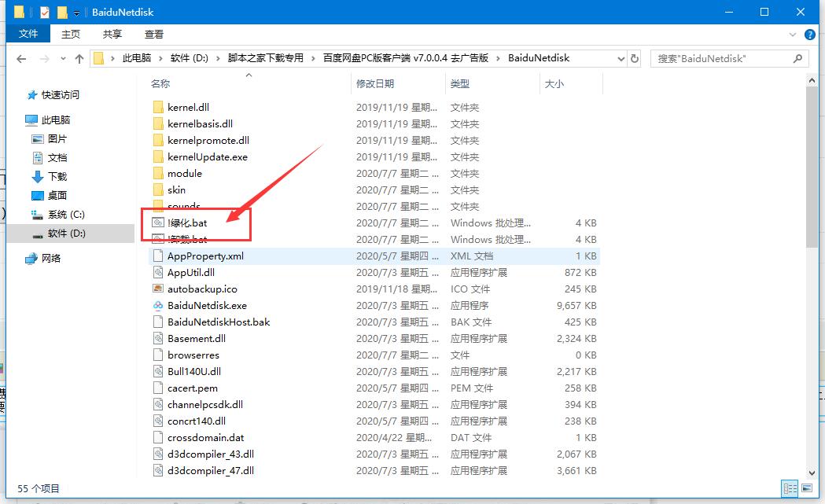Select the kernelUpdate.exe folder icon
825x504 pixels.
(158, 156)
